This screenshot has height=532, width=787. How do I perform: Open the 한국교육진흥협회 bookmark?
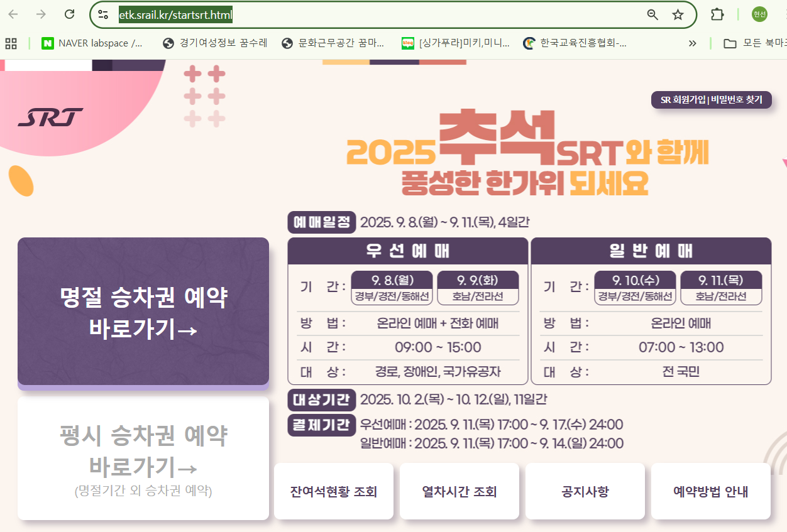pos(575,43)
